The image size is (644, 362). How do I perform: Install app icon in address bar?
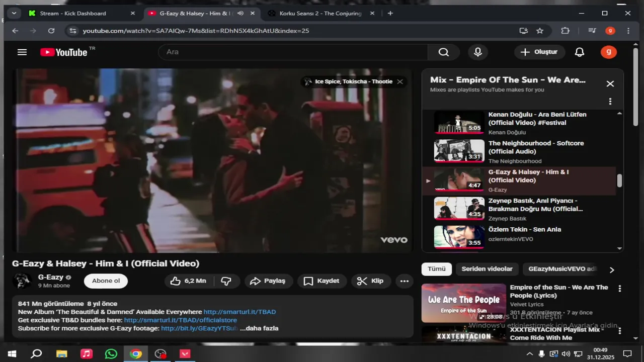tap(524, 31)
